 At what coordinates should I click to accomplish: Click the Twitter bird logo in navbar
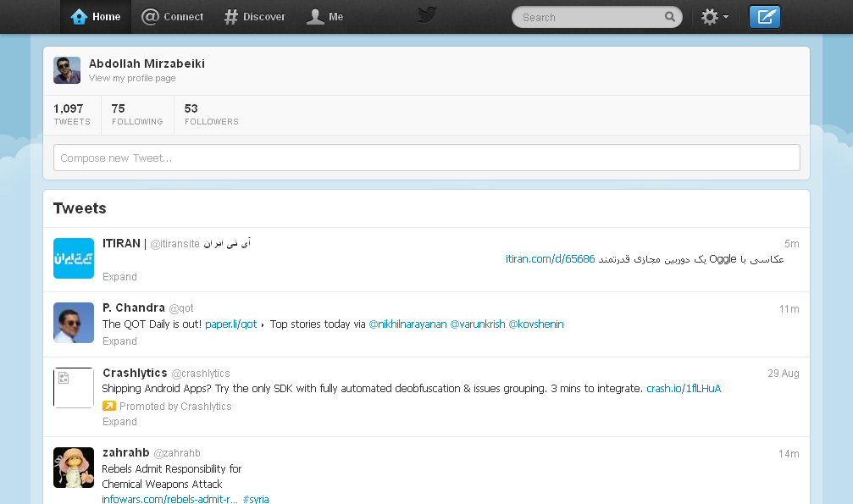click(x=427, y=15)
